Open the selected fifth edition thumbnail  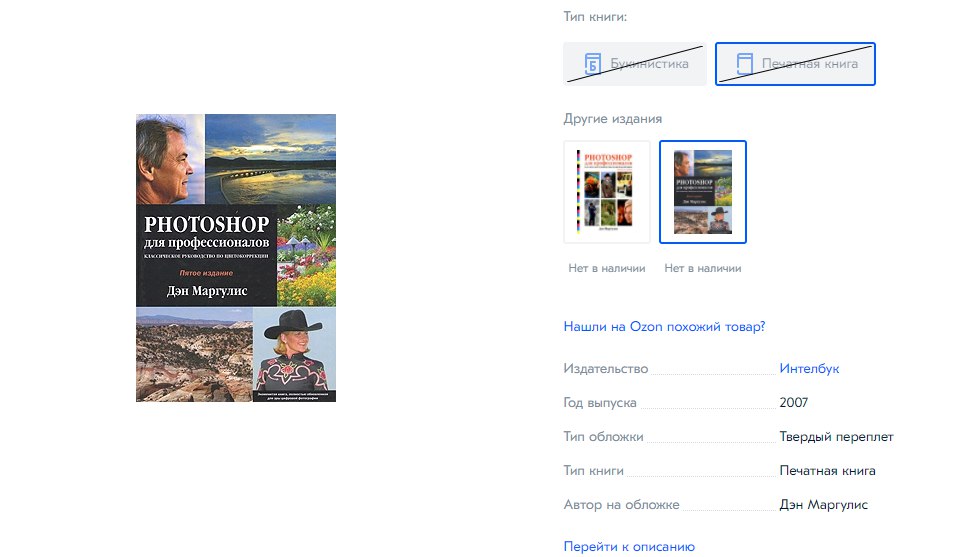point(702,192)
